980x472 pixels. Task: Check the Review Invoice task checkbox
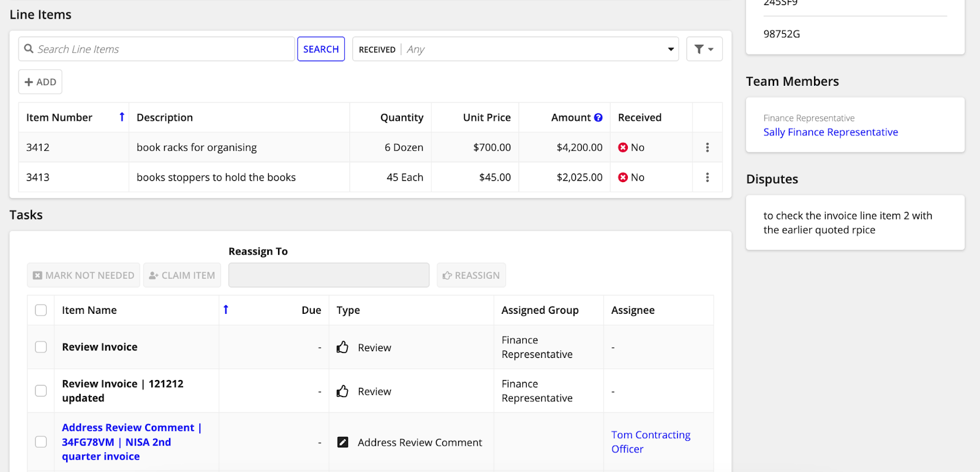41,347
